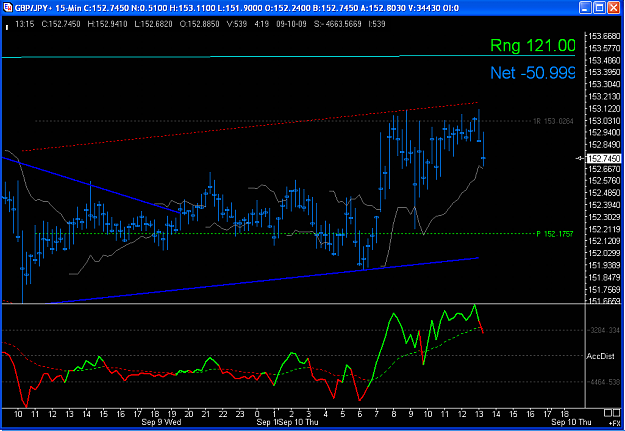The height and width of the screenshot is (431, 625).
Task: Click the right square box icon above +FX
Action: (x=617, y=412)
